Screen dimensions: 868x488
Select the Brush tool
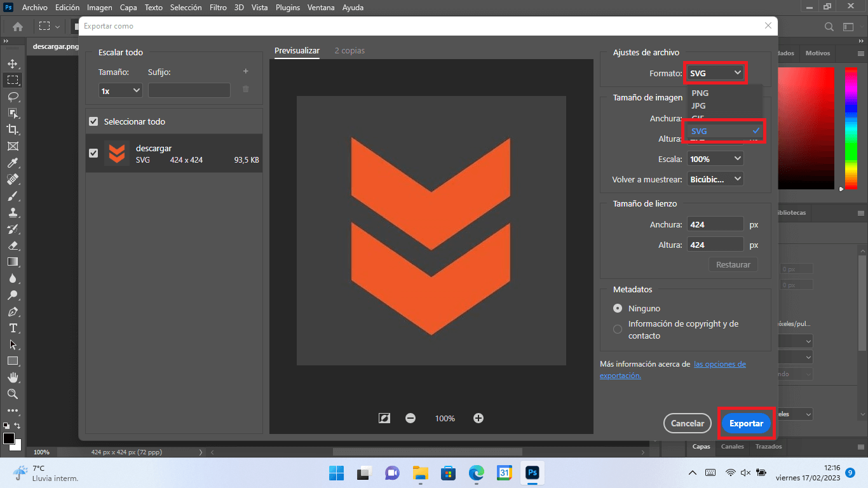(12, 196)
